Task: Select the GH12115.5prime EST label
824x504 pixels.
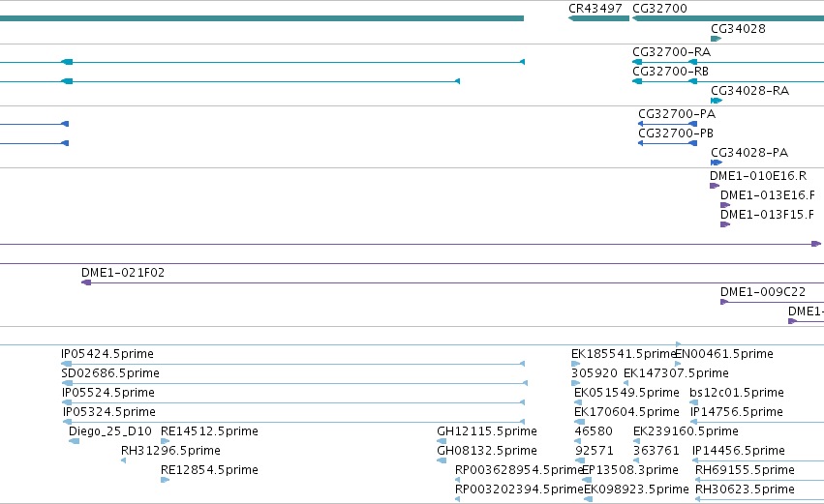Action: click(x=487, y=432)
